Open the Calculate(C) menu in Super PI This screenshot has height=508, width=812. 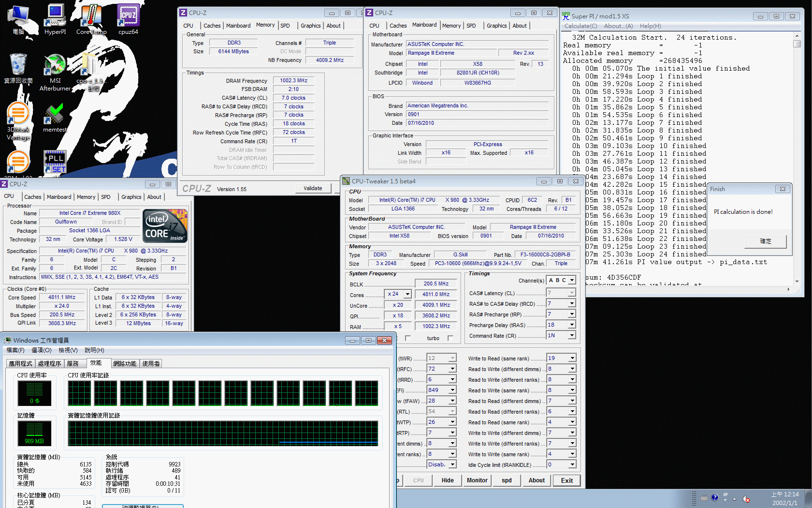(x=580, y=26)
